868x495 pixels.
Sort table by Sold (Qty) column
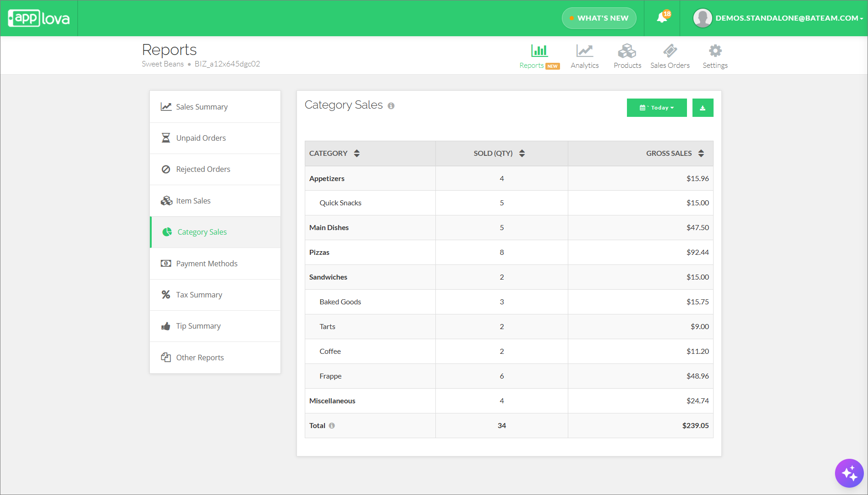tap(522, 154)
